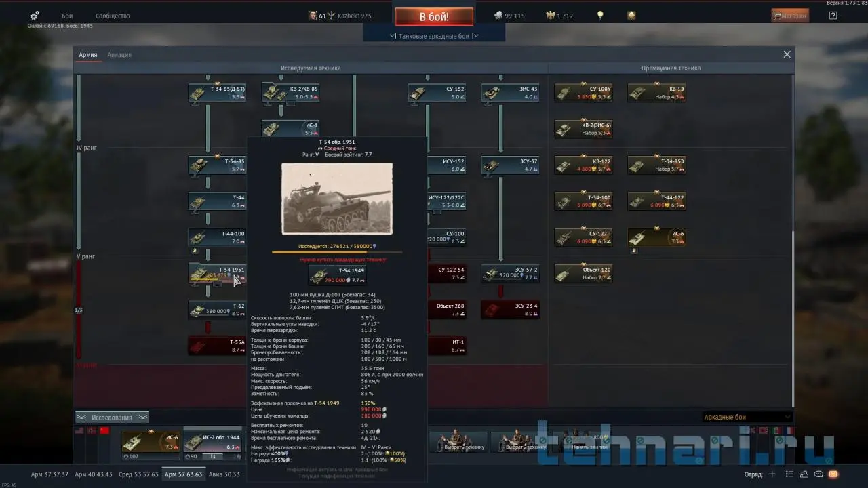Select the Т-44-100 tank card

[x=217, y=237]
